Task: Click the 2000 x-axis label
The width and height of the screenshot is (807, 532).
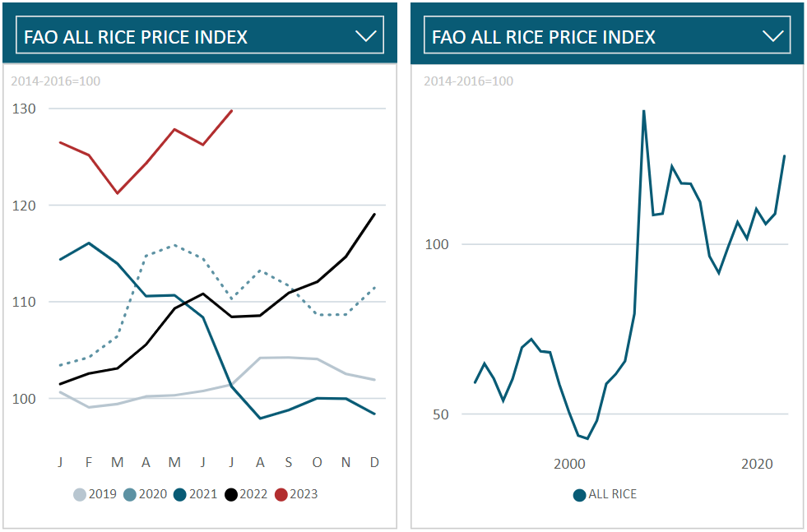Action: (x=569, y=464)
